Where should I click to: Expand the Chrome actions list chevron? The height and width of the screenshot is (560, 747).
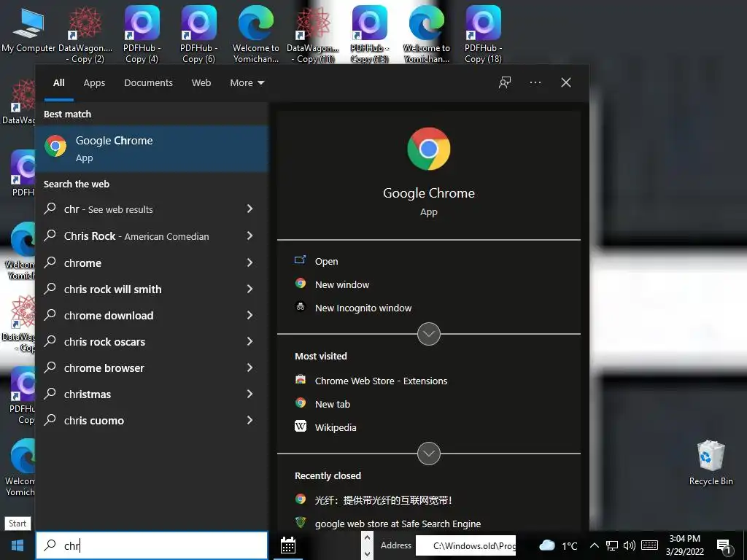429,334
